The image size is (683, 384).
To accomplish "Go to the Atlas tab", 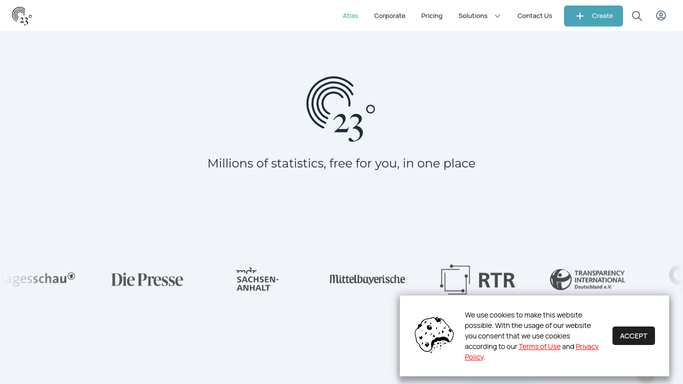I will click(350, 16).
